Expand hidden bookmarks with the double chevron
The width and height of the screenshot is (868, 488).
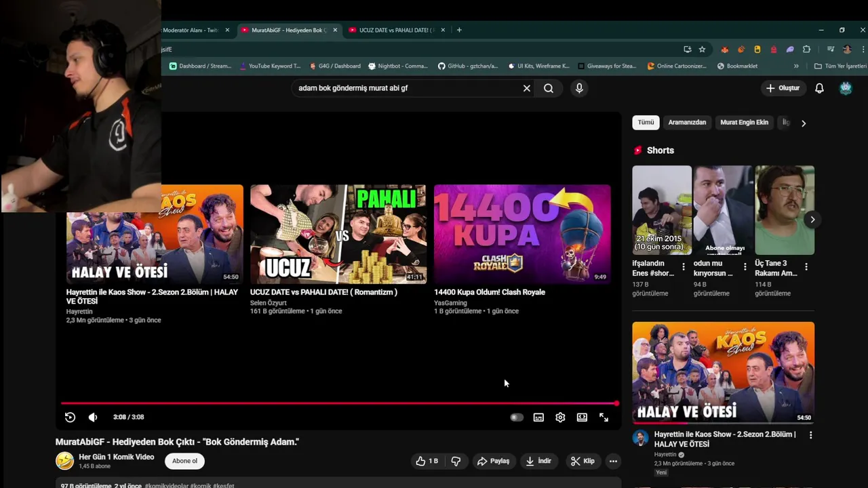(796, 66)
